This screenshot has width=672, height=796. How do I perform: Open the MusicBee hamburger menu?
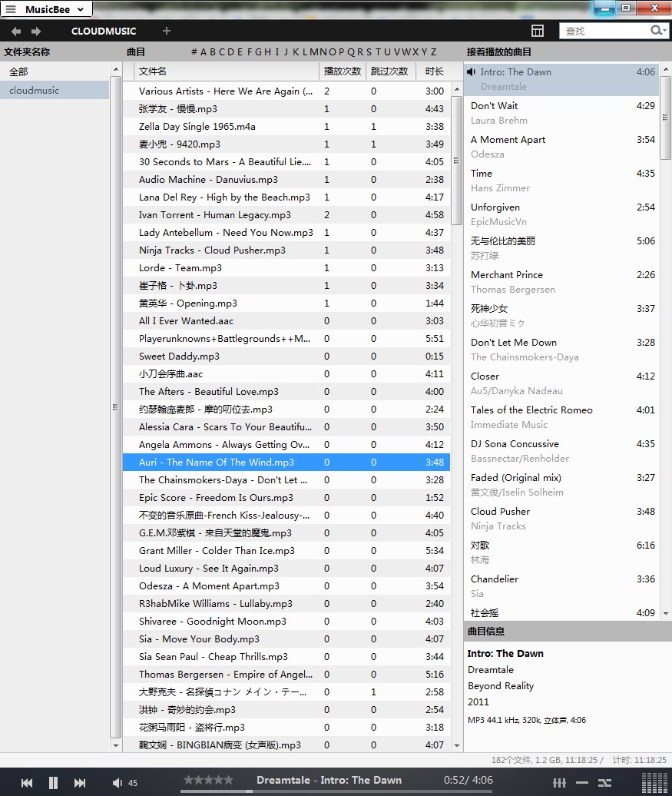11,9
